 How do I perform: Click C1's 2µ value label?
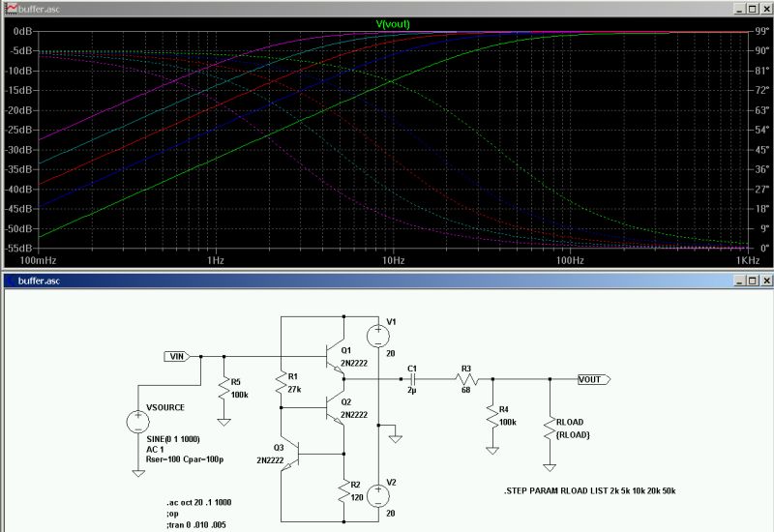[x=412, y=390]
